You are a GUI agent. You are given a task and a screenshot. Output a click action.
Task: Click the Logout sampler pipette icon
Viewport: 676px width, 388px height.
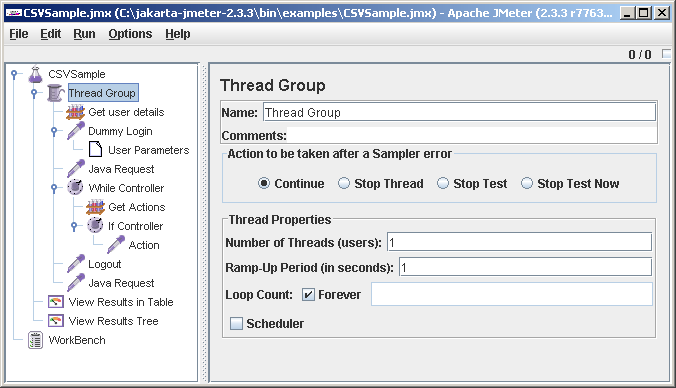pyautogui.click(x=76, y=263)
